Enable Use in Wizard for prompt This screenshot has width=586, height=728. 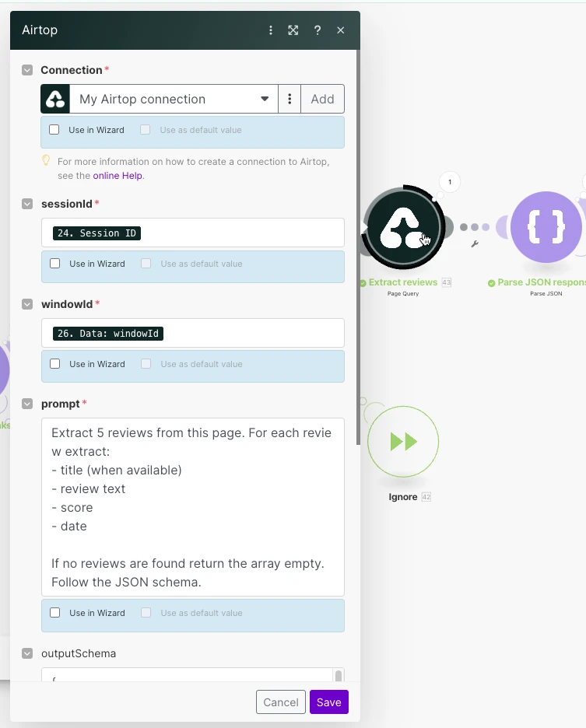point(54,613)
